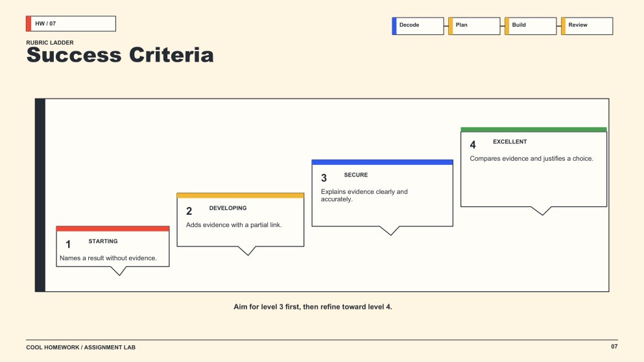The width and height of the screenshot is (644, 362).
Task: Click the dark vertical bar of the ladder panel
Action: [x=40, y=195]
